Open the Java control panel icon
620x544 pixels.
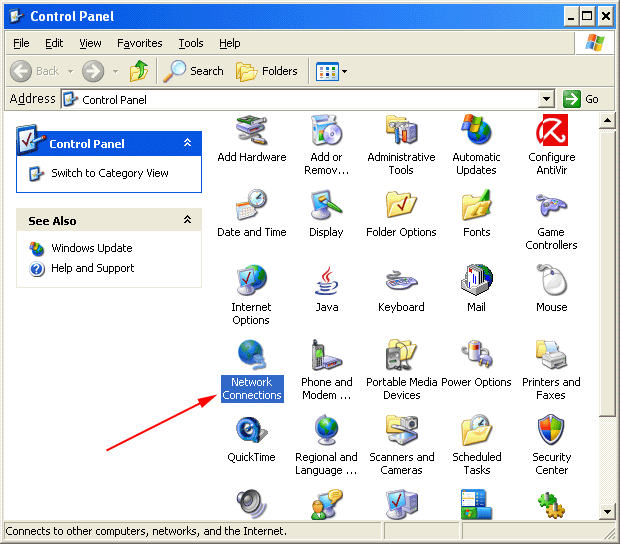coord(326,280)
